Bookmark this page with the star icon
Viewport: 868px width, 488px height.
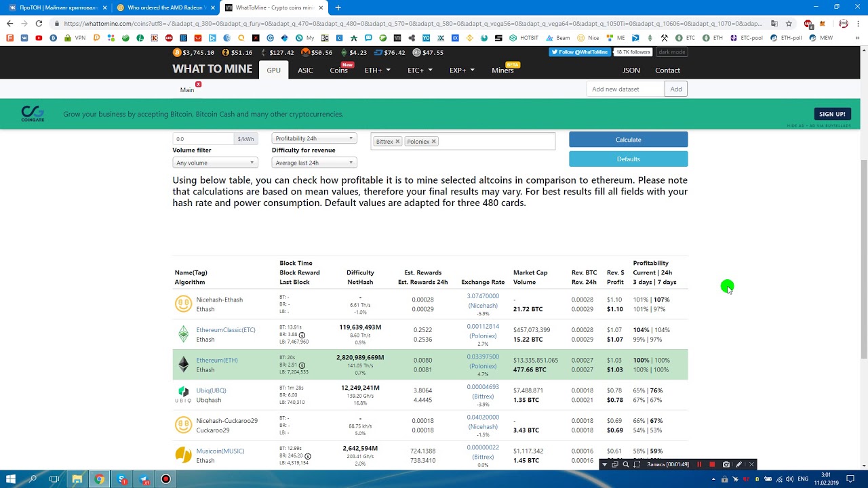pyautogui.click(x=789, y=23)
